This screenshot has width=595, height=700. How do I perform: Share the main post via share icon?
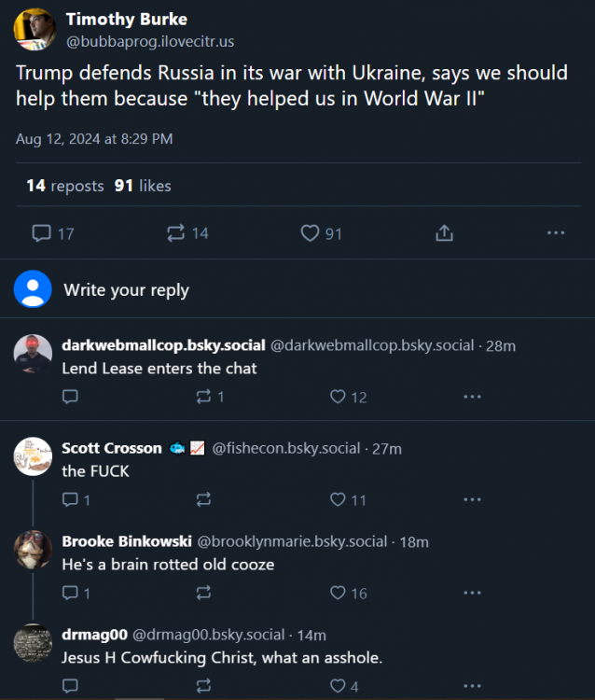[444, 233]
